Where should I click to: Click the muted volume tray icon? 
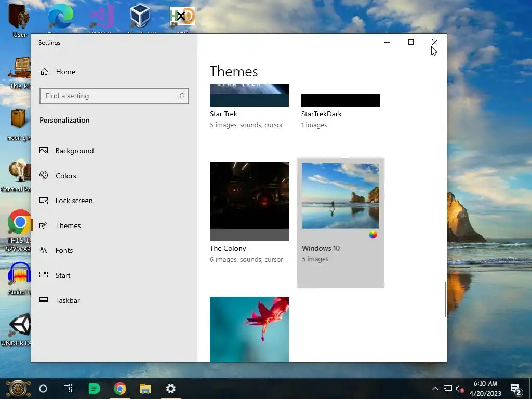coord(460,389)
